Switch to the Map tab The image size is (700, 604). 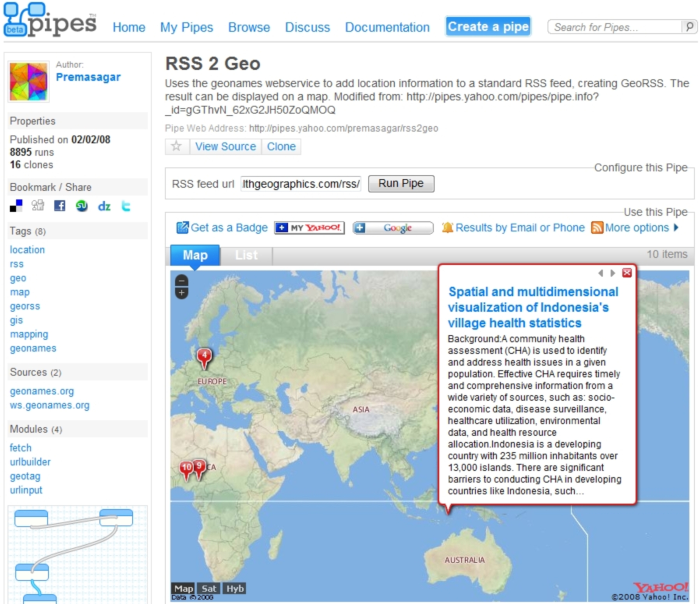coord(195,255)
